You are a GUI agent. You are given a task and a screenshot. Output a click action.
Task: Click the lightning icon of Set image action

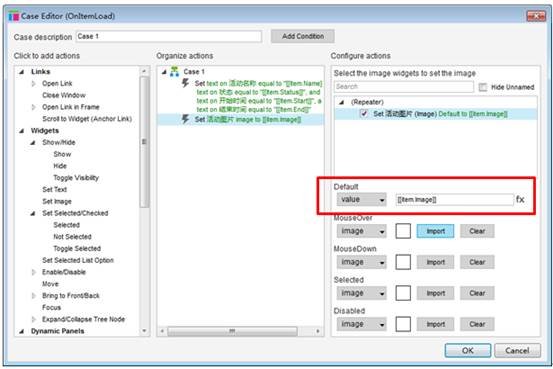pos(185,119)
